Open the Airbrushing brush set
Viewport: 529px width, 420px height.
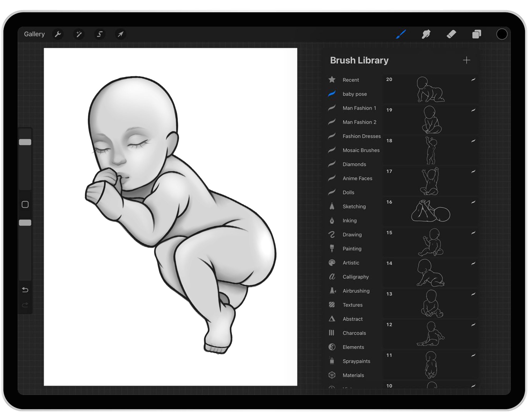click(x=356, y=291)
